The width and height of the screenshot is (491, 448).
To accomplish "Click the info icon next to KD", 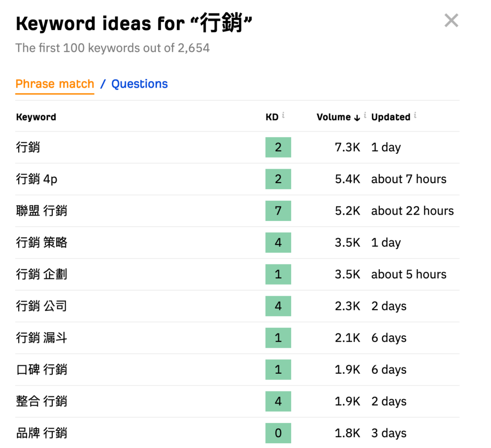I will point(283,115).
